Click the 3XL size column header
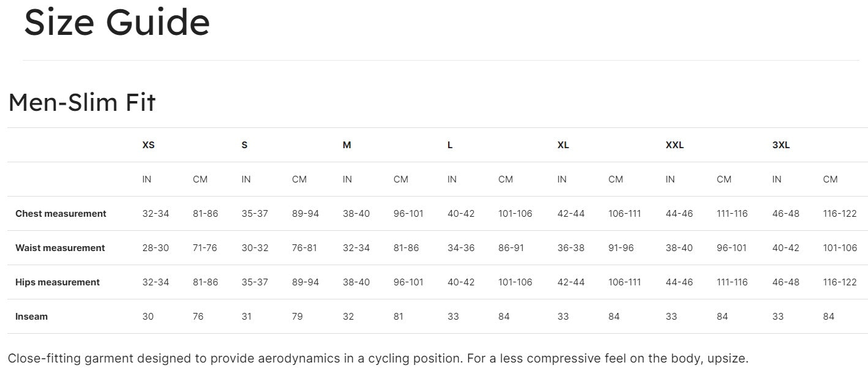 tap(781, 145)
